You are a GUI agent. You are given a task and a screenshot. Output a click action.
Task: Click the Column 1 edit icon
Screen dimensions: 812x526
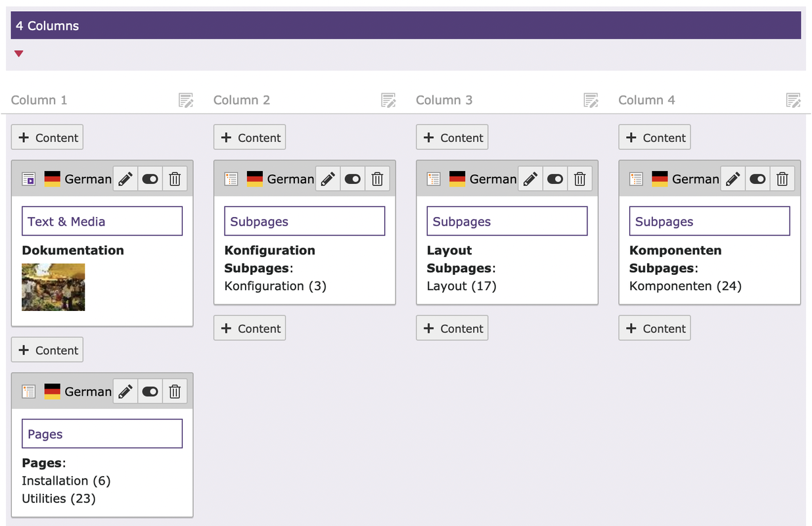186,100
